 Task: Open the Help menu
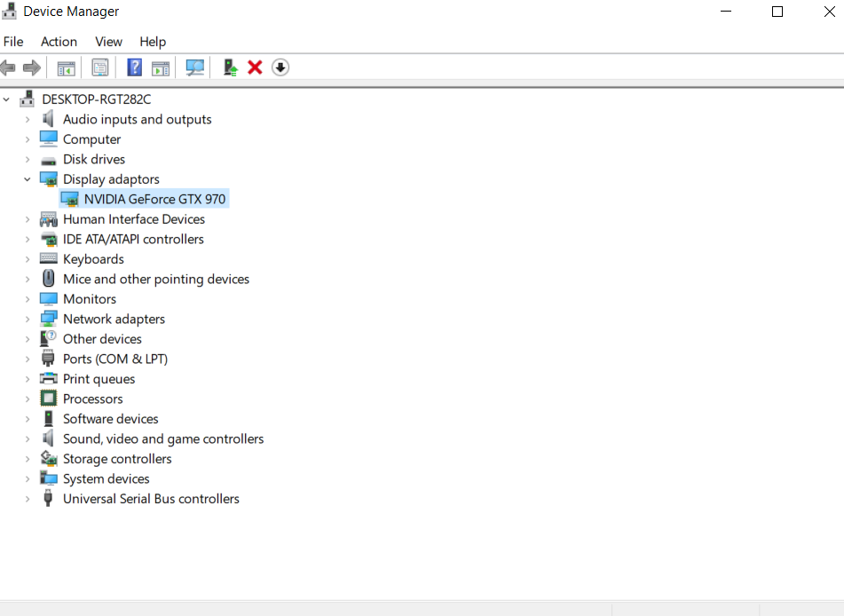point(153,42)
